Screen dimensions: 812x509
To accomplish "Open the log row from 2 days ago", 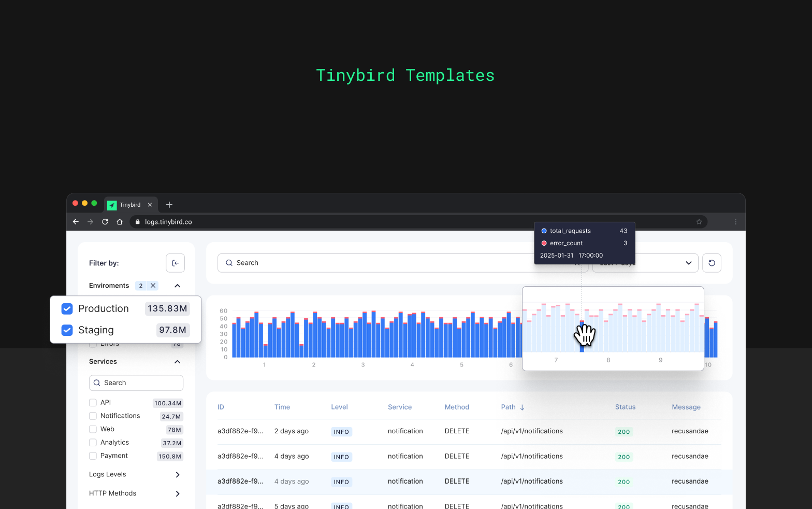I will 469,432.
